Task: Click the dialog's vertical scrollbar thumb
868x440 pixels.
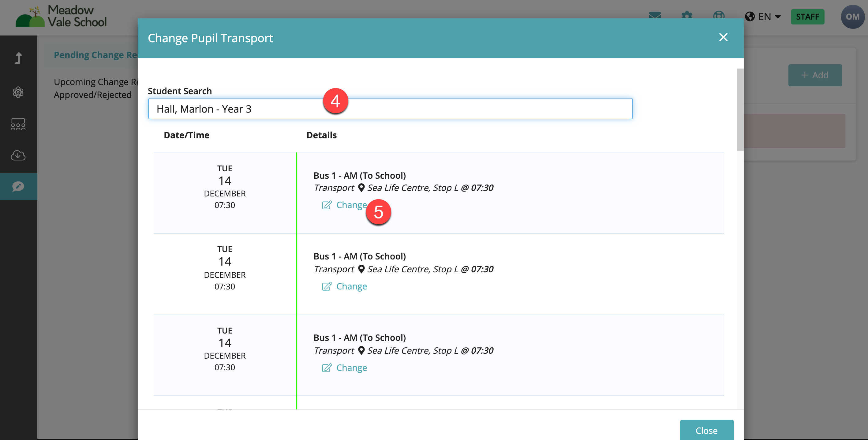Action: [740, 110]
